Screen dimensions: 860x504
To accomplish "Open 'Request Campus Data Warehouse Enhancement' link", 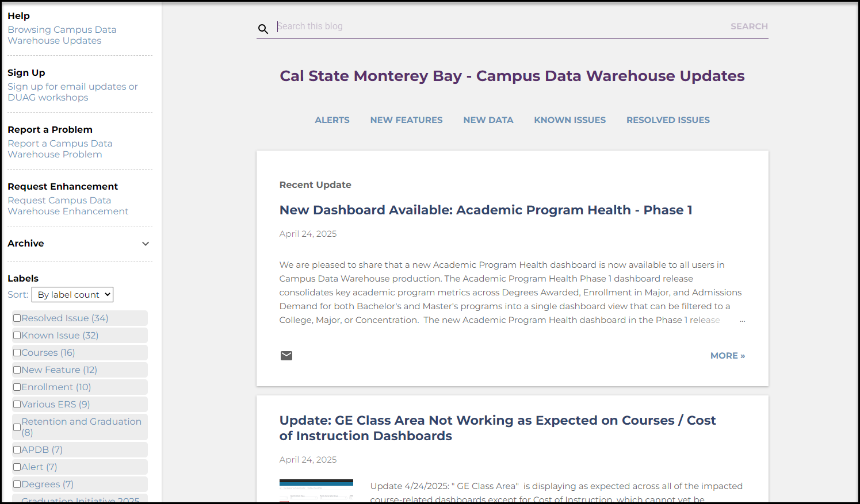I will tap(68, 206).
